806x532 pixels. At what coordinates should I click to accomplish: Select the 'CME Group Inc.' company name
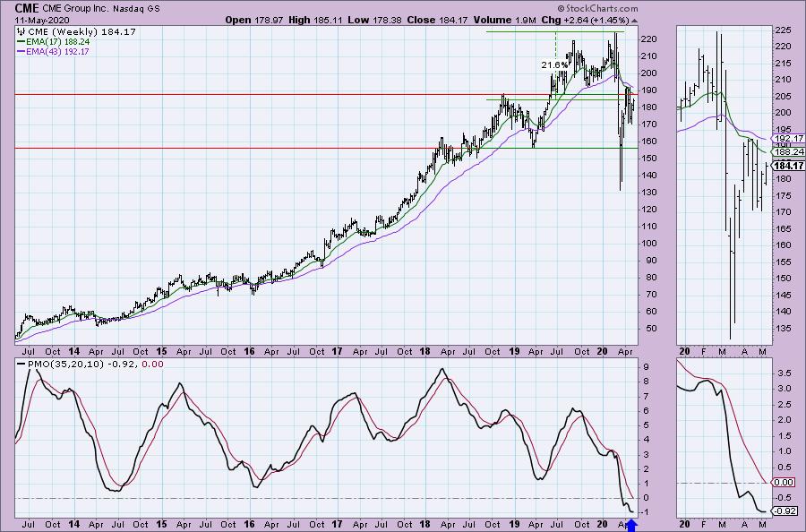75,9
